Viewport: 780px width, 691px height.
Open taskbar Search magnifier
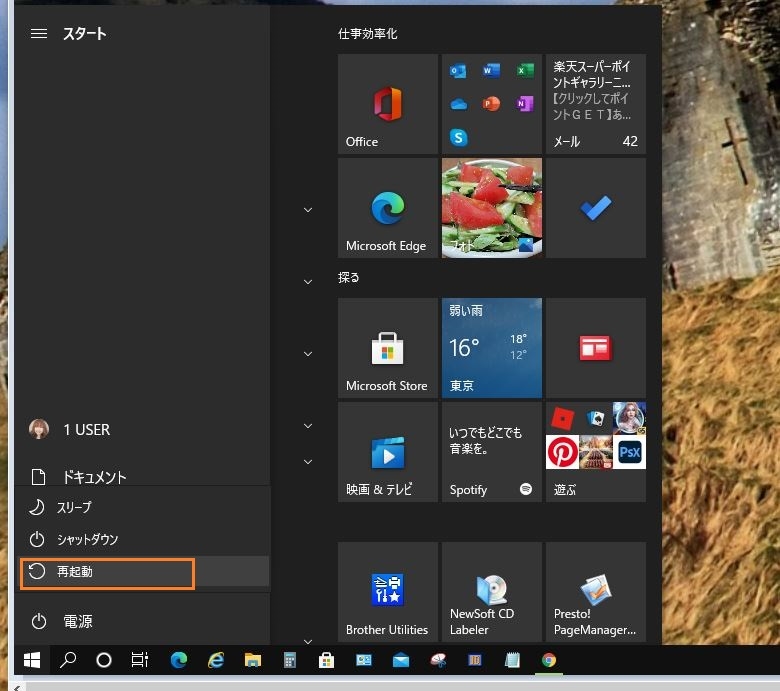point(68,660)
